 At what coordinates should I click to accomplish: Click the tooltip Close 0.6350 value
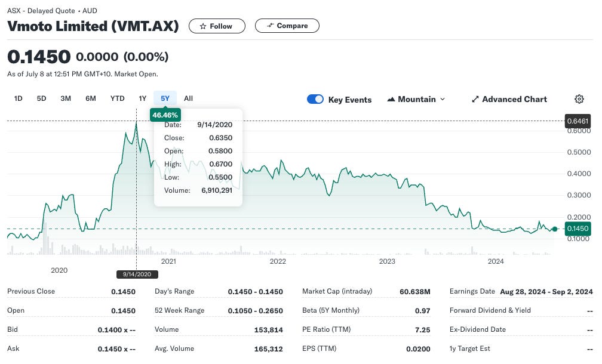click(221, 138)
